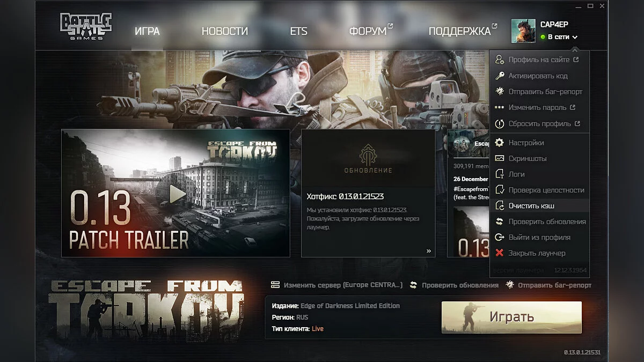The width and height of the screenshot is (644, 362).
Task: Click the key icon for 'Активировать код'
Action: click(x=500, y=76)
